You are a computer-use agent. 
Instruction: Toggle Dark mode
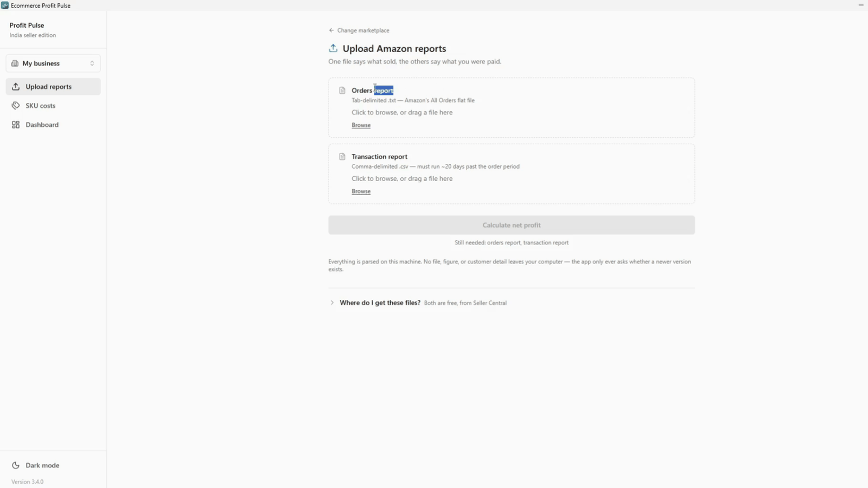[x=53, y=465]
